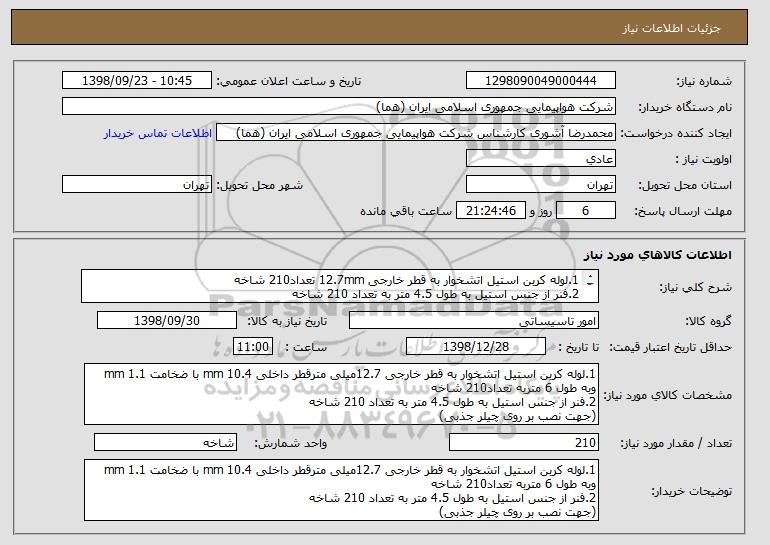Image resolution: width=770 pixels, height=545 pixels.
Task: Click the اولویت نیاز field عادی
Action: [541, 159]
